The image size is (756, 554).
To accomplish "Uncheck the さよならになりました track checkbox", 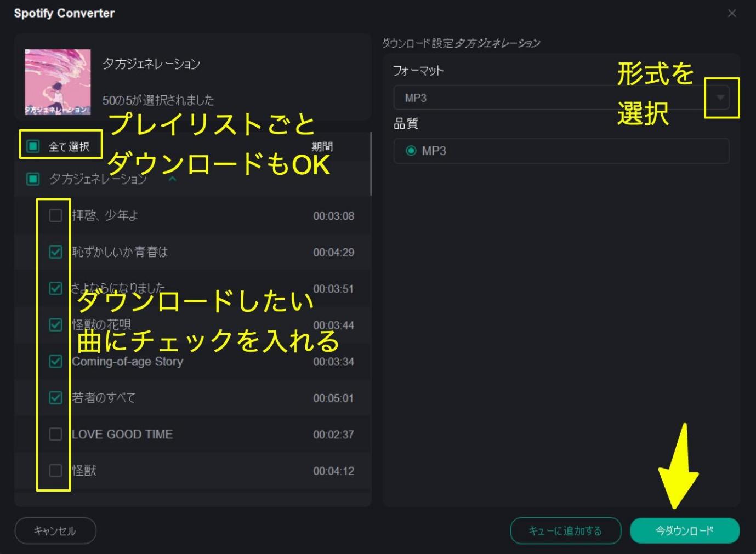I will tap(55, 288).
